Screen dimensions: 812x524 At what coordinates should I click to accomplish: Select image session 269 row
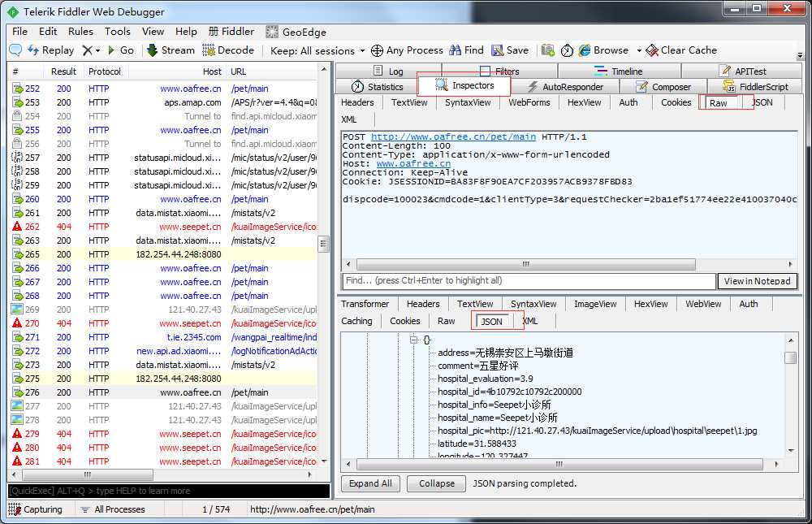coord(164,310)
